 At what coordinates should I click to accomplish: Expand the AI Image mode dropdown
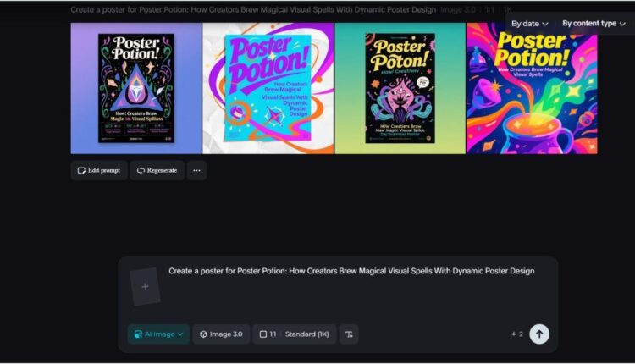158,334
